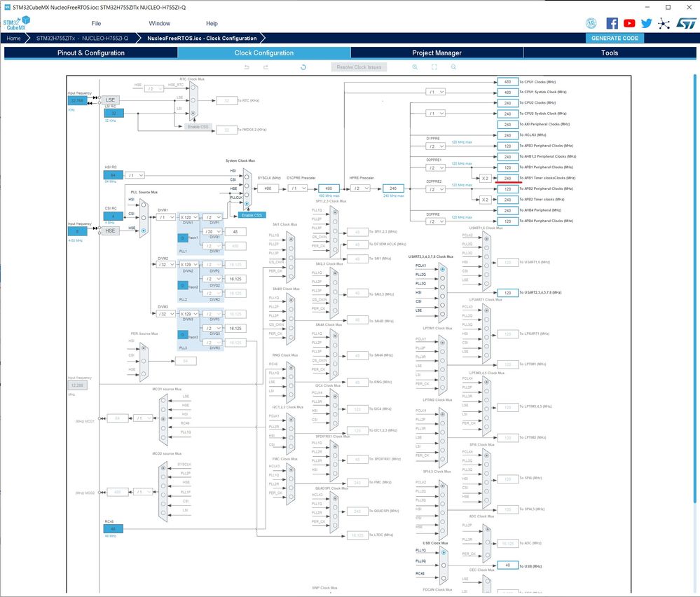This screenshot has width=700, height=597.
Task: Switch to the Tools tab
Action: point(610,53)
